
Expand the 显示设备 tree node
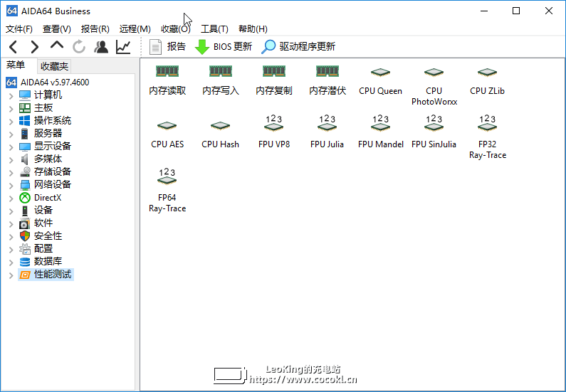pos(11,147)
